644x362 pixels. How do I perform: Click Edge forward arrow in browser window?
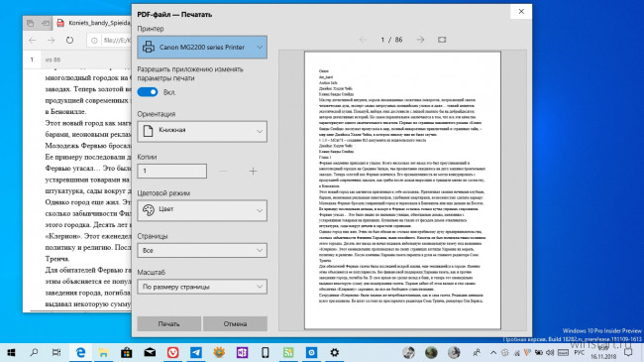click(51, 40)
